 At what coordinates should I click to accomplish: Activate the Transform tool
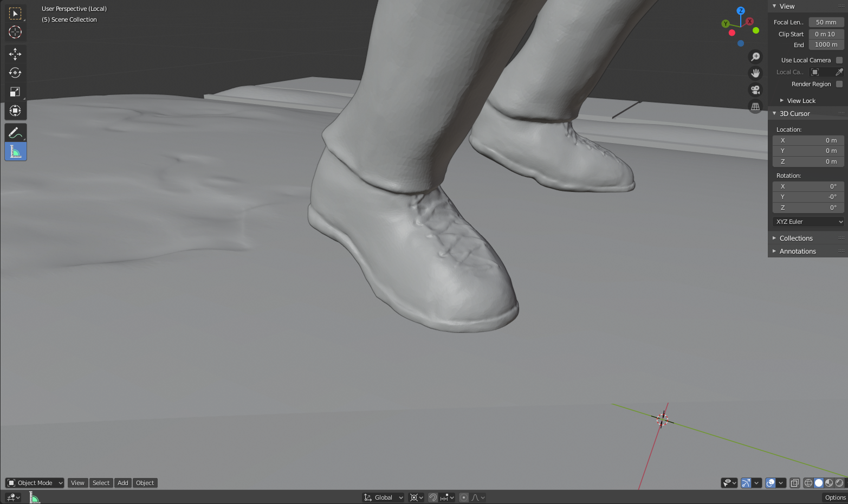(x=15, y=111)
